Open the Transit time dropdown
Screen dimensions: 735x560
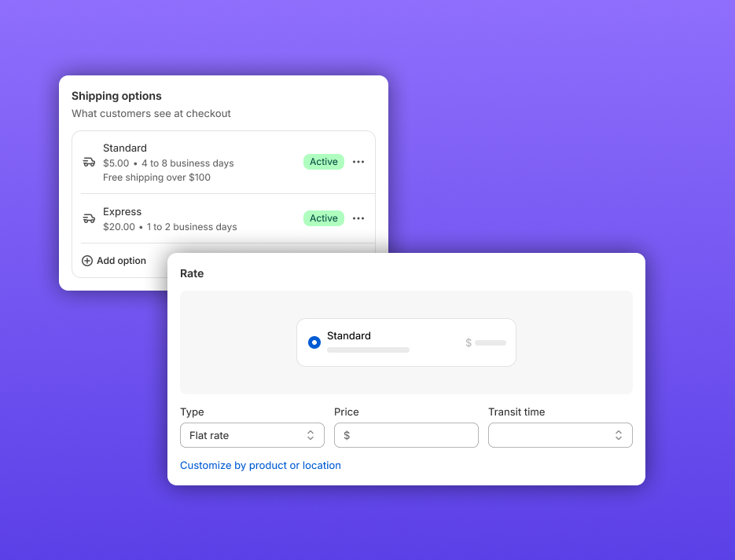[x=560, y=435]
